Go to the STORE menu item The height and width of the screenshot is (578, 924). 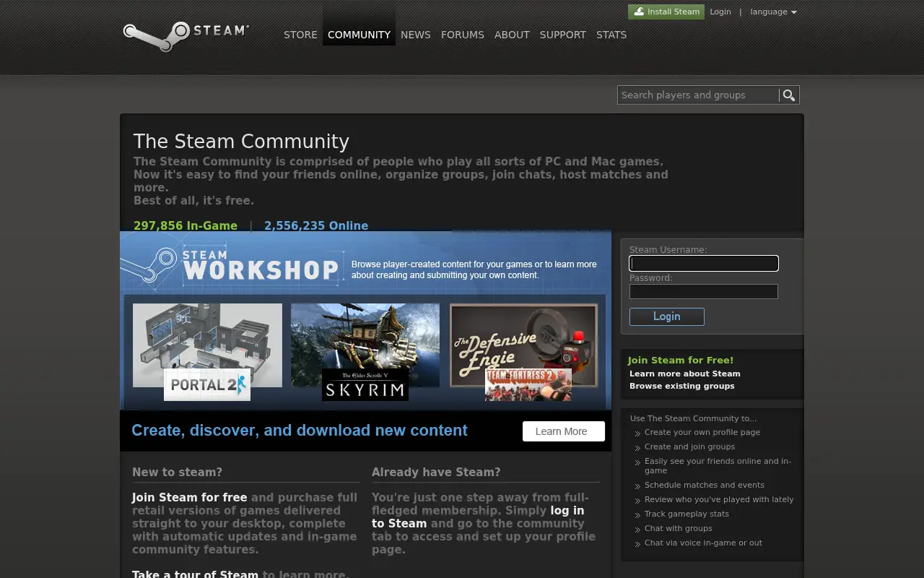click(x=300, y=35)
